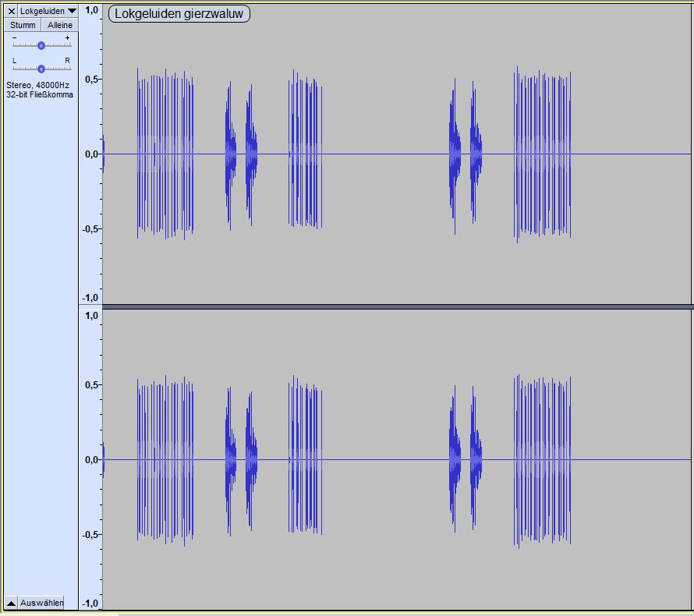Click the minus end of the gain slider

click(14, 38)
